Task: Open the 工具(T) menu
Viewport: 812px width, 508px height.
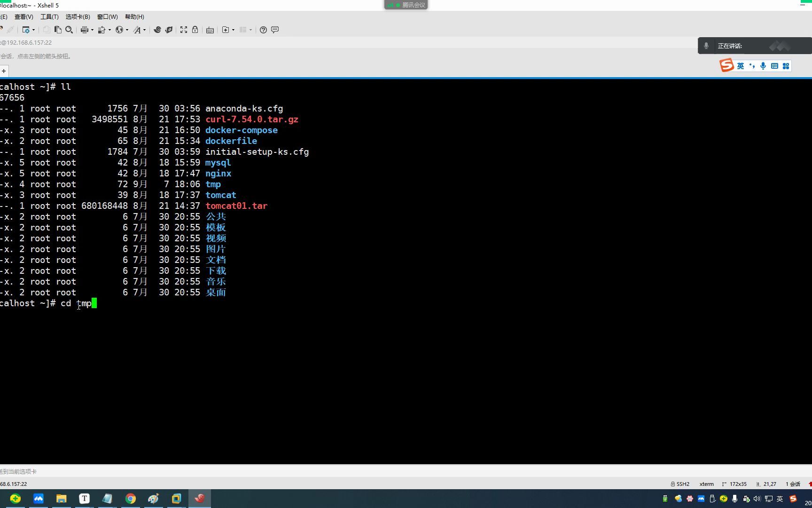Action: (x=49, y=17)
